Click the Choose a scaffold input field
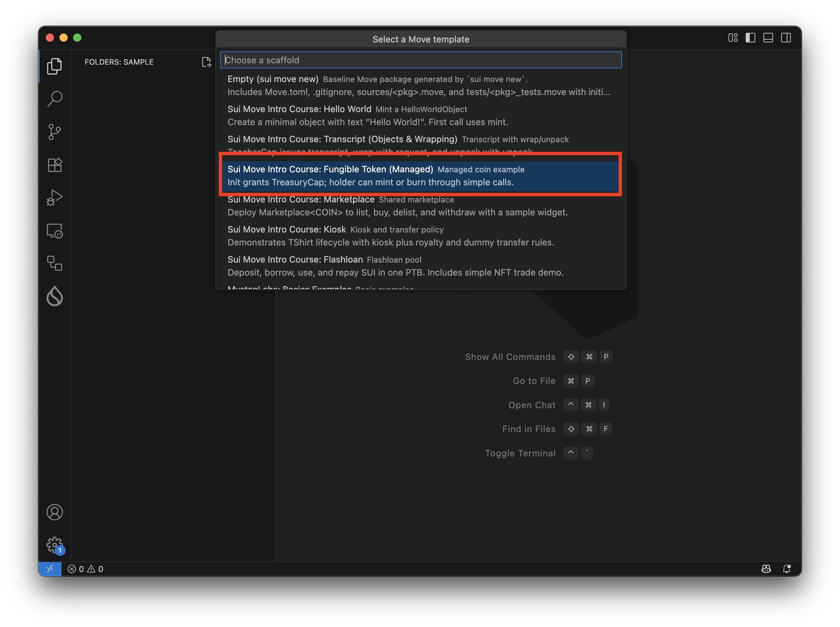The image size is (840, 627). click(x=420, y=60)
